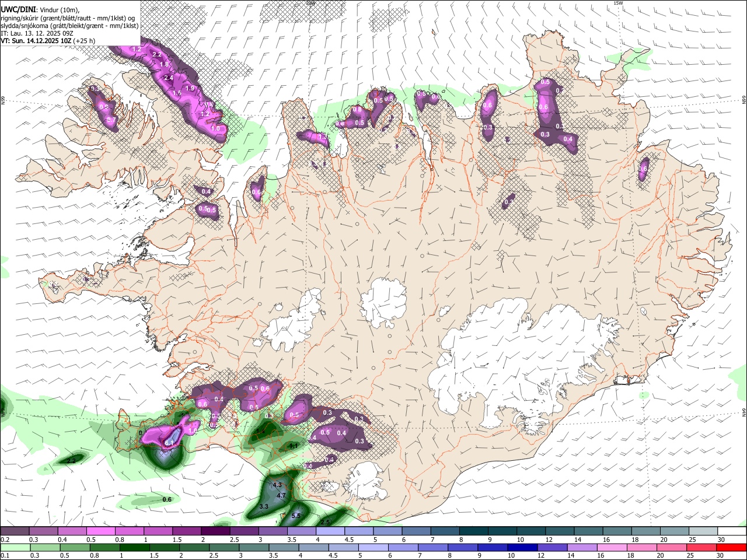The width and height of the screenshot is (747, 560).
Task: Click the 5.5 rain value off south coast
Action: point(296,516)
